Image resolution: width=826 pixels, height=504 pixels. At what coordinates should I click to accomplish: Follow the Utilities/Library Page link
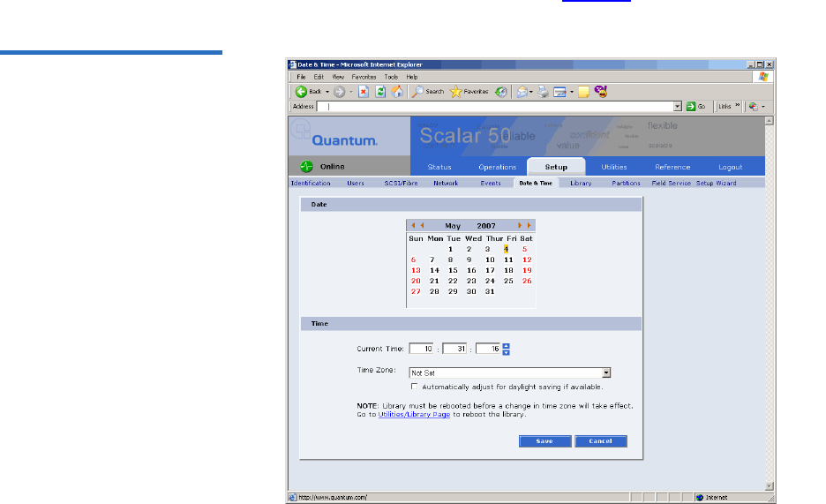point(414,415)
